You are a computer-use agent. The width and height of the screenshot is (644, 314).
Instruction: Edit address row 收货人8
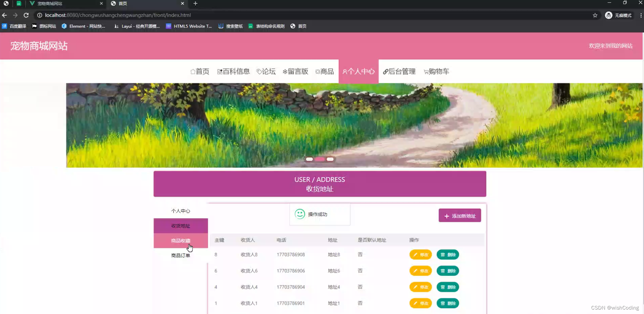click(420, 255)
